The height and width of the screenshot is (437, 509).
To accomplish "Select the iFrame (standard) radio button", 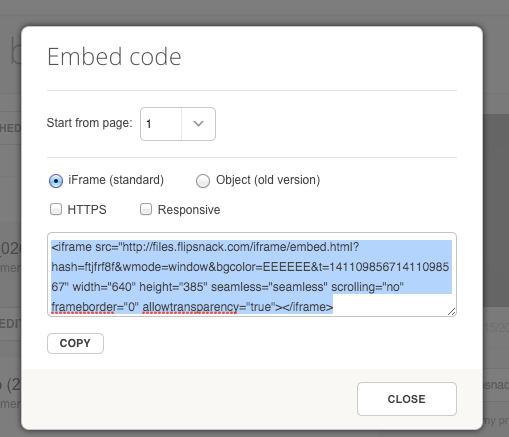I will click(56, 181).
